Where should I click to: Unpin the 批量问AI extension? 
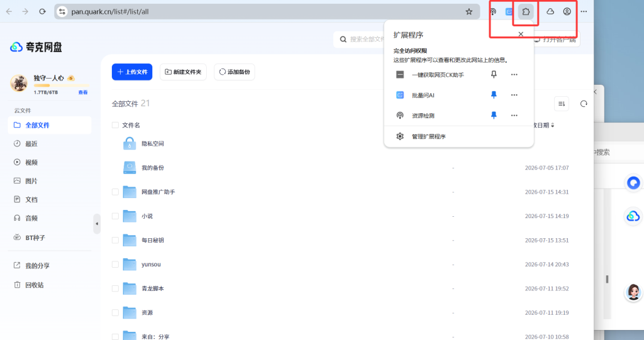click(494, 95)
